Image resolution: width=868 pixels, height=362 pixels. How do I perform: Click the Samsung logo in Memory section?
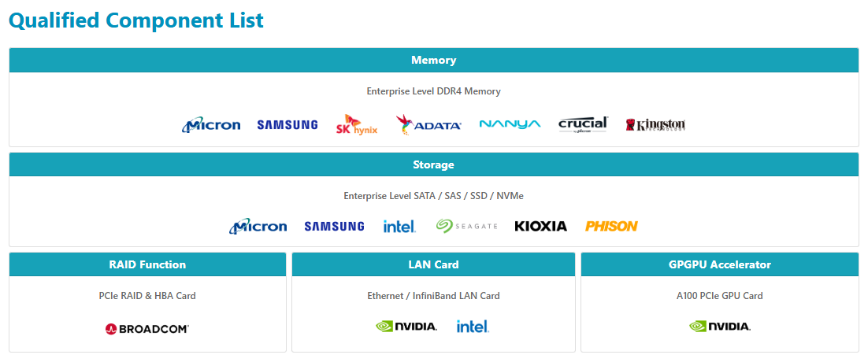(287, 125)
